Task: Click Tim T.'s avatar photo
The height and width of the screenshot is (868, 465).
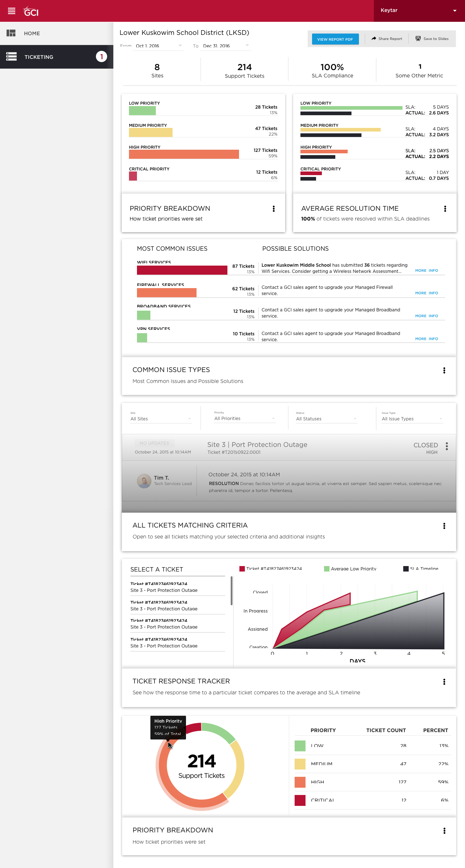Action: point(144,481)
